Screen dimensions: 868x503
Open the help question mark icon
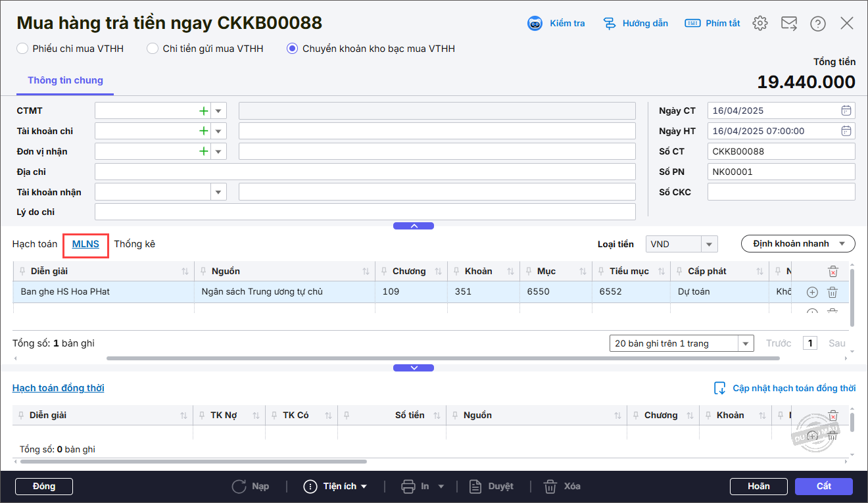point(818,24)
